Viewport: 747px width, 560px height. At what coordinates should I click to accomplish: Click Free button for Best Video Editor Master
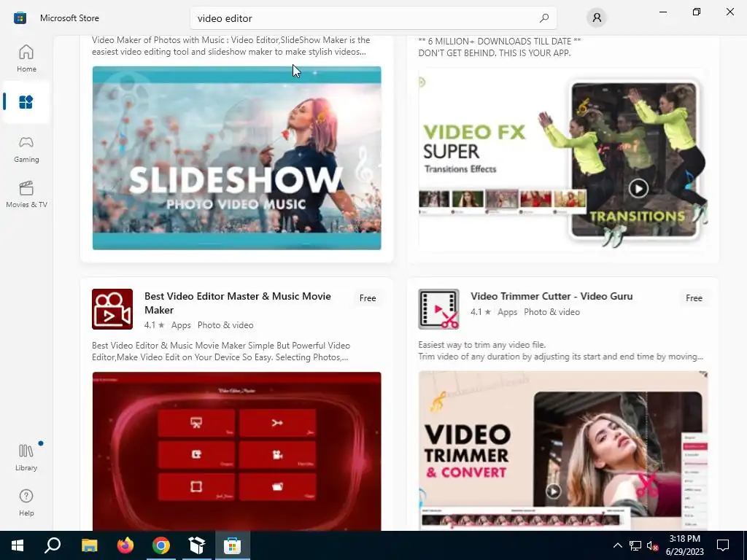pyautogui.click(x=368, y=298)
